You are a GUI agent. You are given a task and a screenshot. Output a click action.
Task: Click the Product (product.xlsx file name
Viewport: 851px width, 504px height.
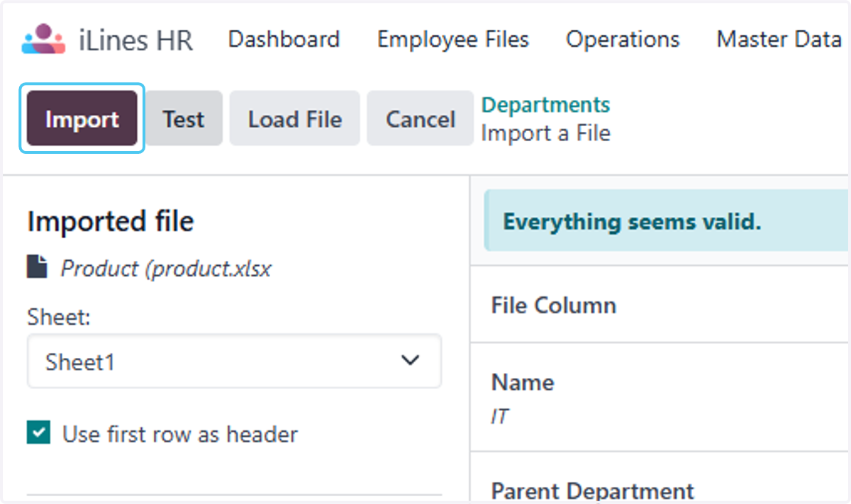tap(166, 269)
